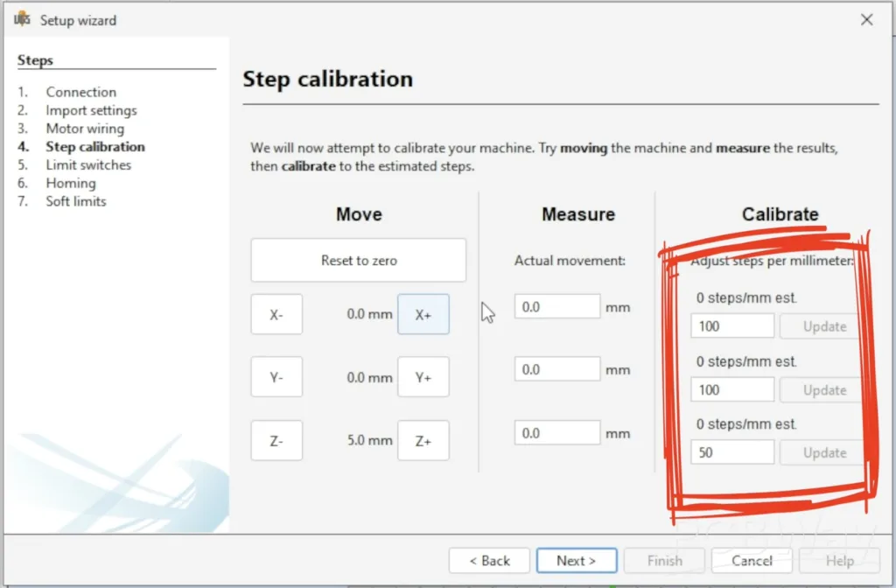
Task: Edit the X steps per millimeter field
Action: click(731, 326)
